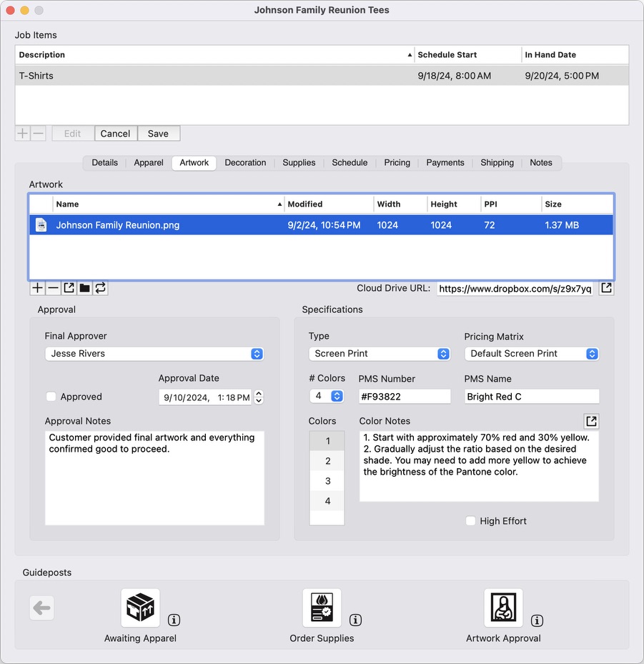Image resolution: width=644 pixels, height=664 pixels.
Task: Click the add artwork plus icon
Action: [x=37, y=288]
